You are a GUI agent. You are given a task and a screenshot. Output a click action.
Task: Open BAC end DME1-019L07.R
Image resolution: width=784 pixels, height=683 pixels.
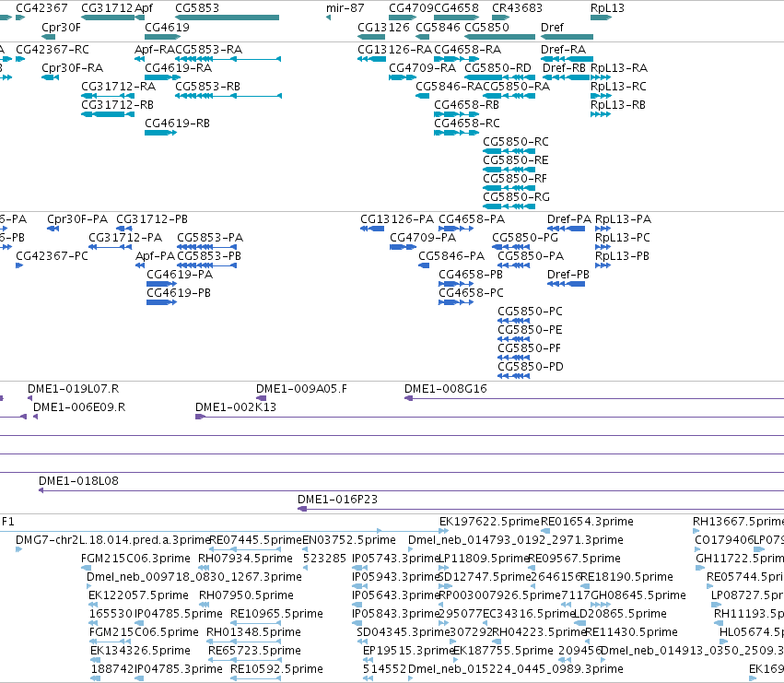73,389
